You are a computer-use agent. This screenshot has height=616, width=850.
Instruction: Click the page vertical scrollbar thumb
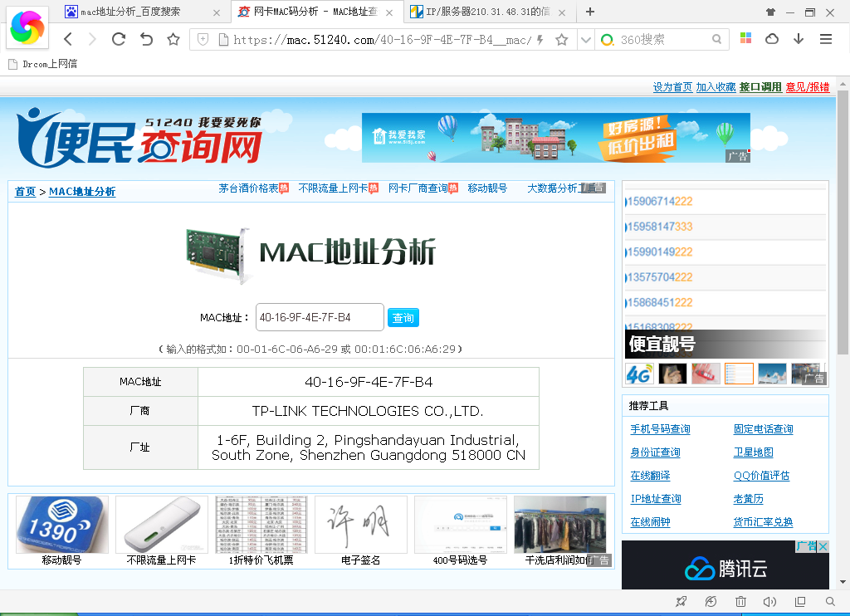(x=843, y=222)
